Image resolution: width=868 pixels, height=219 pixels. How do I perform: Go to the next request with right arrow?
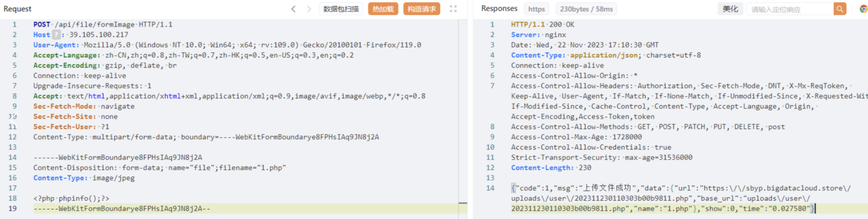click(x=309, y=9)
